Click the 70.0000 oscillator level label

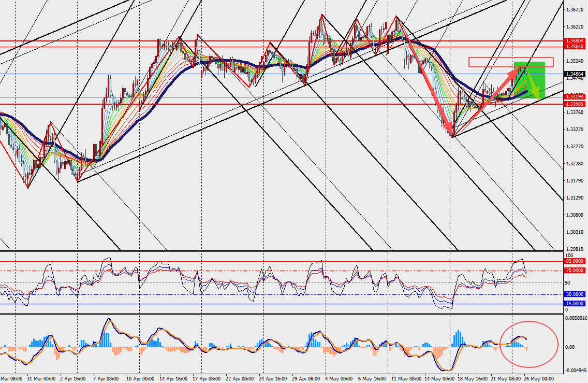tap(575, 271)
